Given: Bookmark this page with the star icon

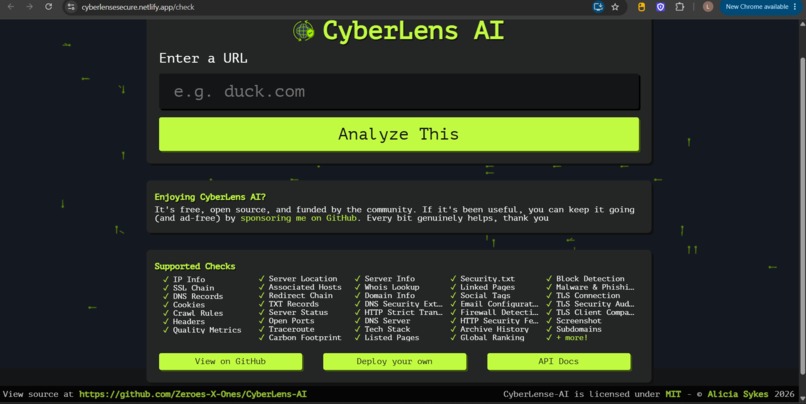Looking at the screenshot, I should (x=615, y=7).
